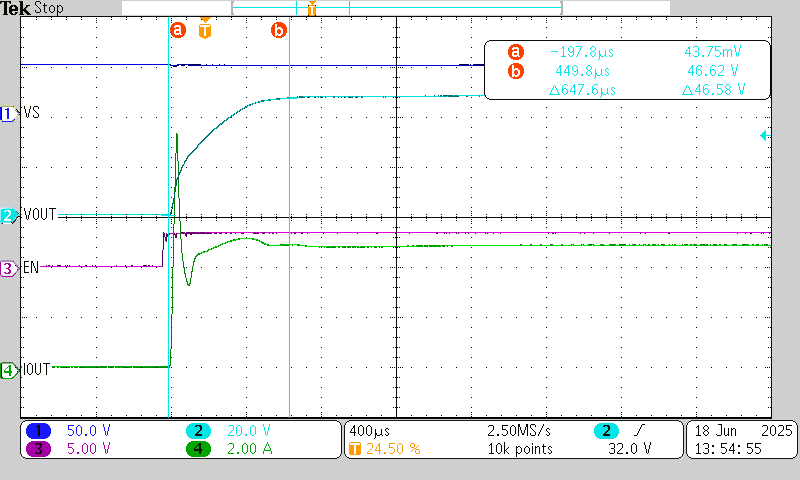The image size is (800, 480).
Task: Open the 10k points record length setting
Action: point(519,449)
